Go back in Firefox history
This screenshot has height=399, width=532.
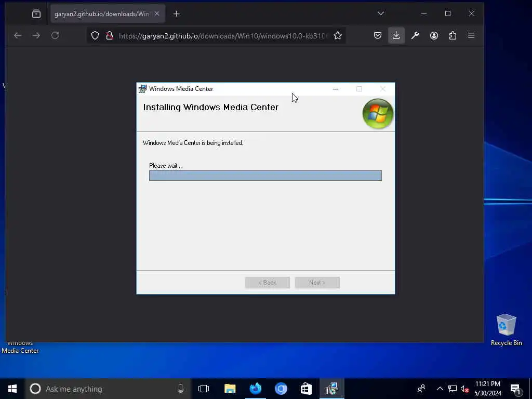coord(18,35)
